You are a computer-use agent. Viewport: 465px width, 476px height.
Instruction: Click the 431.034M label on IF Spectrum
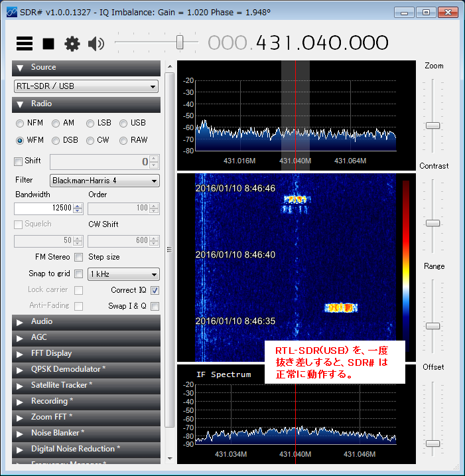coord(231,454)
